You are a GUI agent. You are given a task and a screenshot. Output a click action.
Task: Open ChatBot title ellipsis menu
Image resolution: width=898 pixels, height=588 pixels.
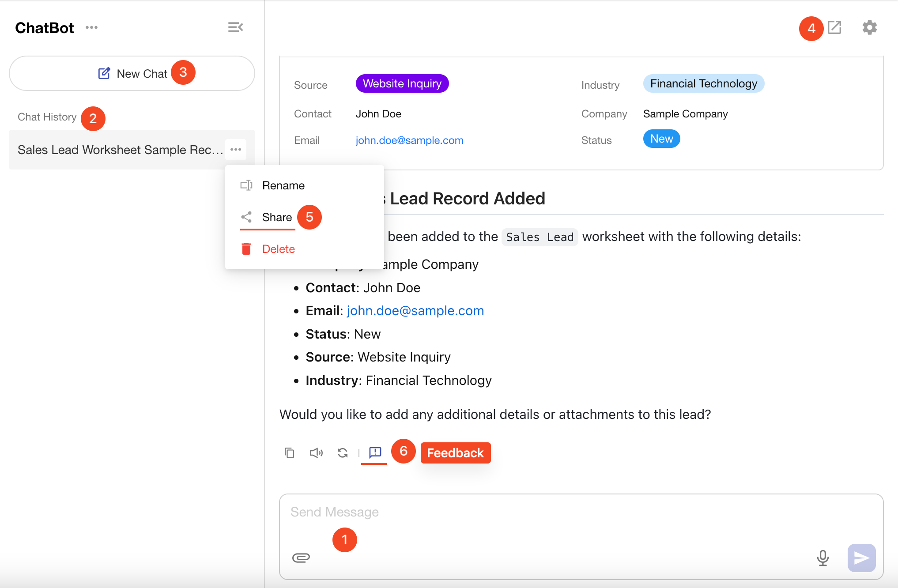click(x=92, y=27)
